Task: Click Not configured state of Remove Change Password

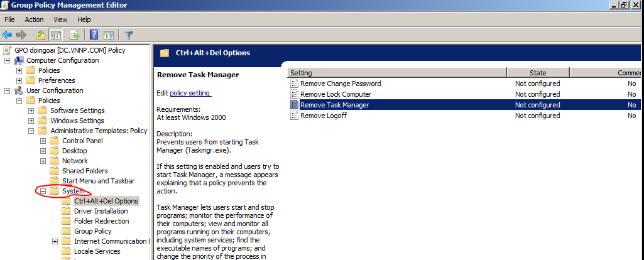Action: click(x=538, y=84)
